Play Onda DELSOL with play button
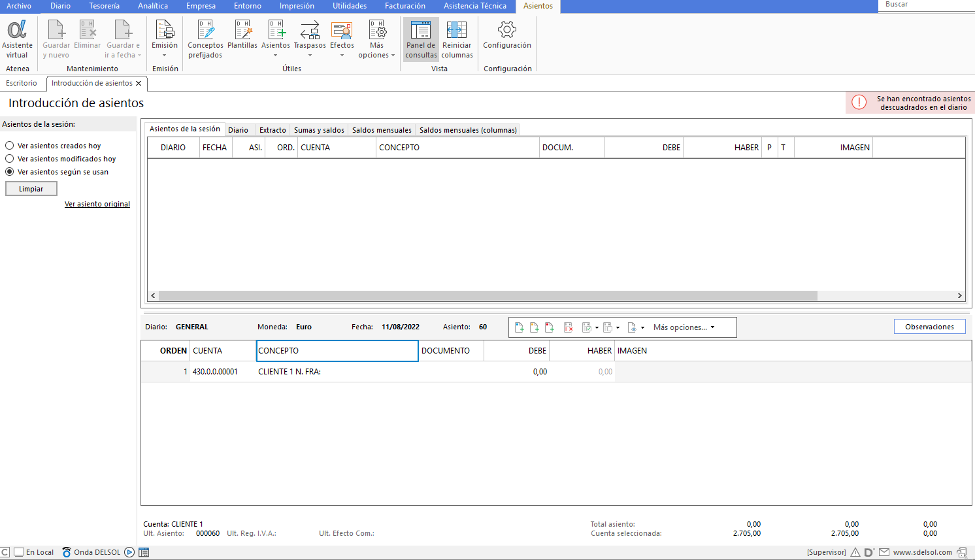The image size is (975, 560). pos(129,552)
